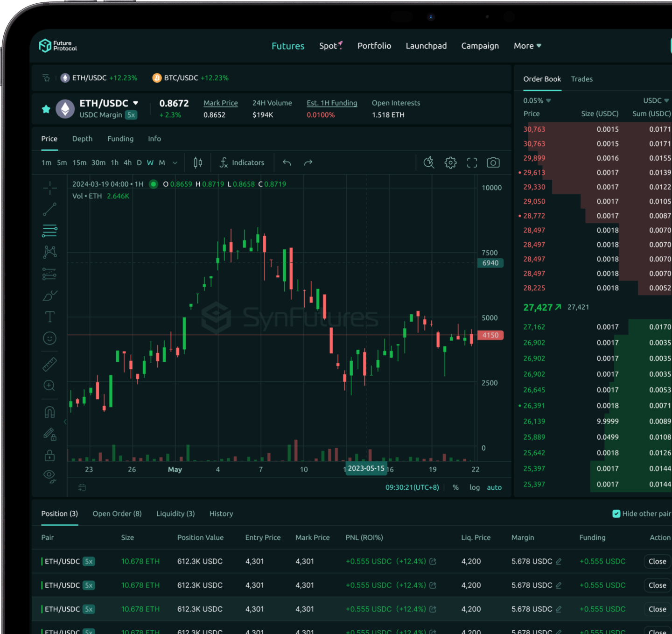Select the 4h timeframe
The width and height of the screenshot is (672, 634).
[x=127, y=162]
